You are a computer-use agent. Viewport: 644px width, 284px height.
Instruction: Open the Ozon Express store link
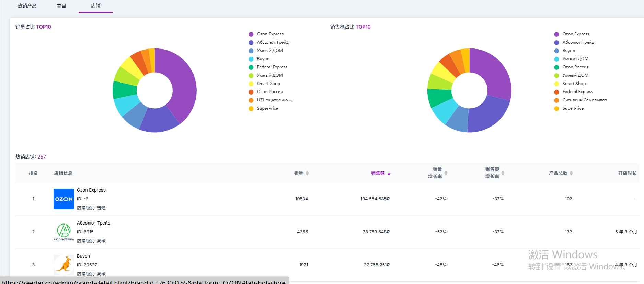tap(91, 190)
